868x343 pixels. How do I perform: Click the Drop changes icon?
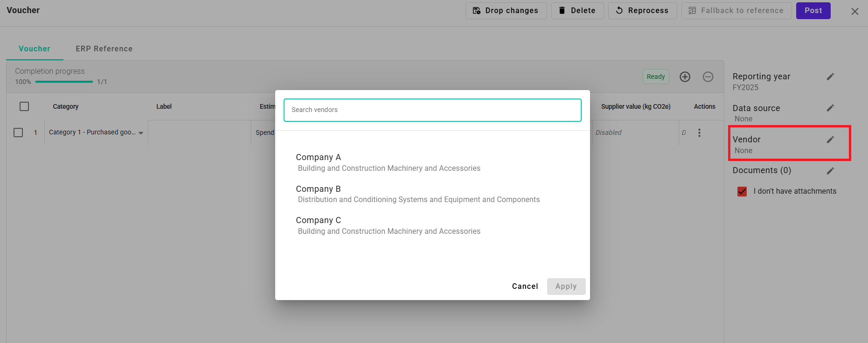[x=477, y=11]
